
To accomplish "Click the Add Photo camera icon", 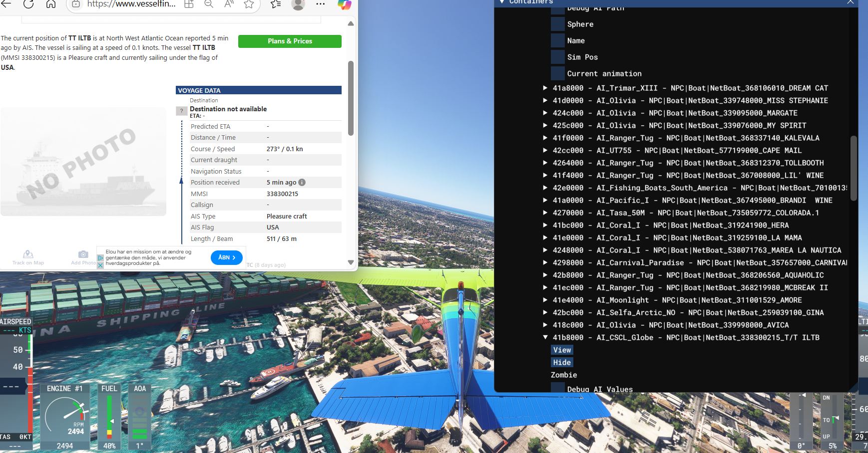I will click(83, 254).
